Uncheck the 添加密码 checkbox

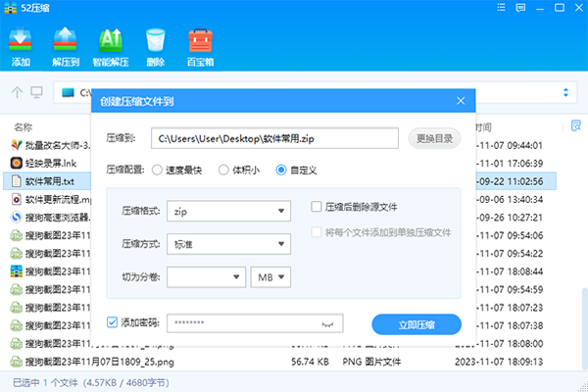tap(113, 321)
